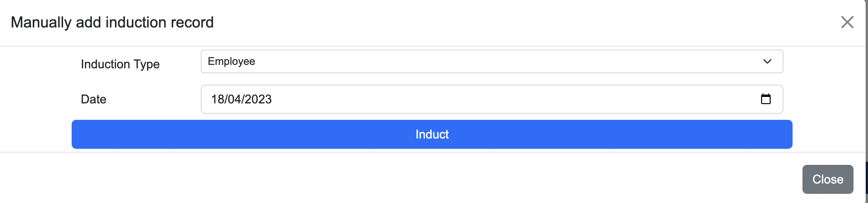Click the Manually add induction record heading
868x203 pixels.
pos(112,22)
